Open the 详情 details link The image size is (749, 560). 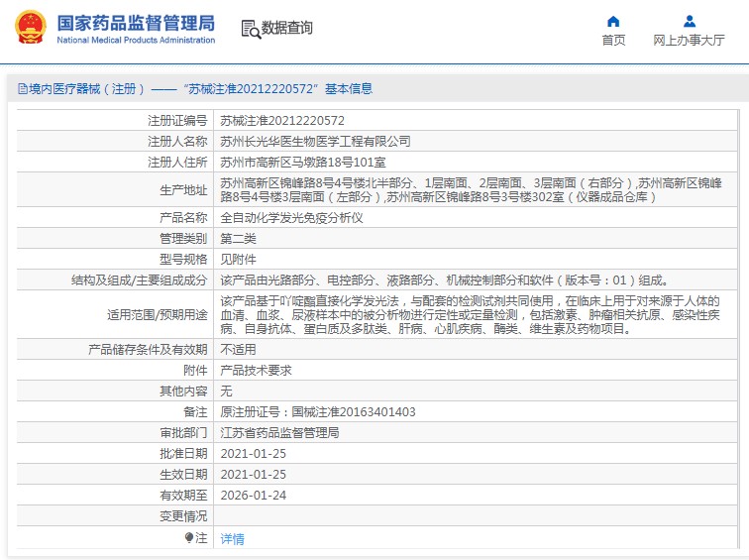click(232, 539)
